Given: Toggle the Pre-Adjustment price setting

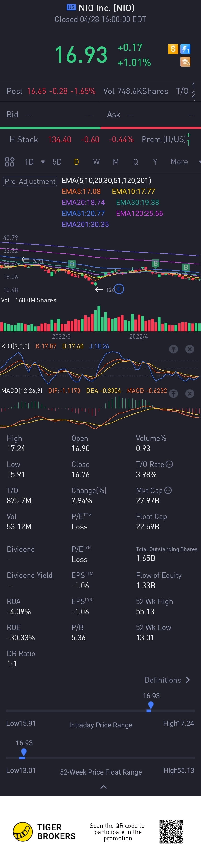Looking at the screenshot, I should pos(30,181).
